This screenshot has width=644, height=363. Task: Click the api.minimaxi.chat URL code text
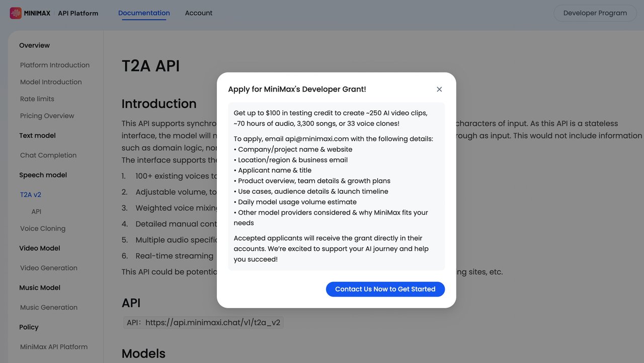coord(204,323)
